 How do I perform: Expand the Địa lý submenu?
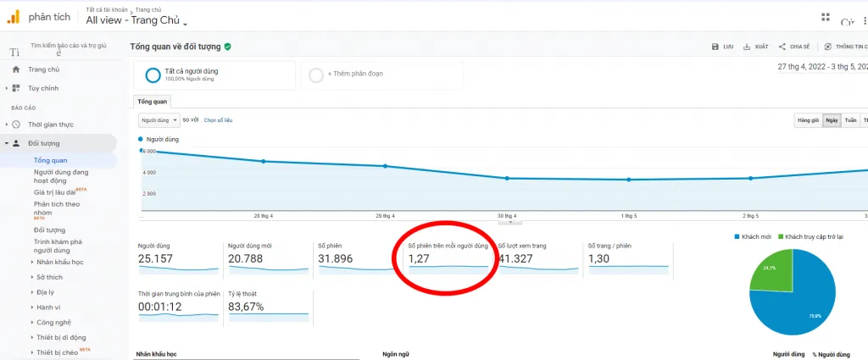pos(32,292)
